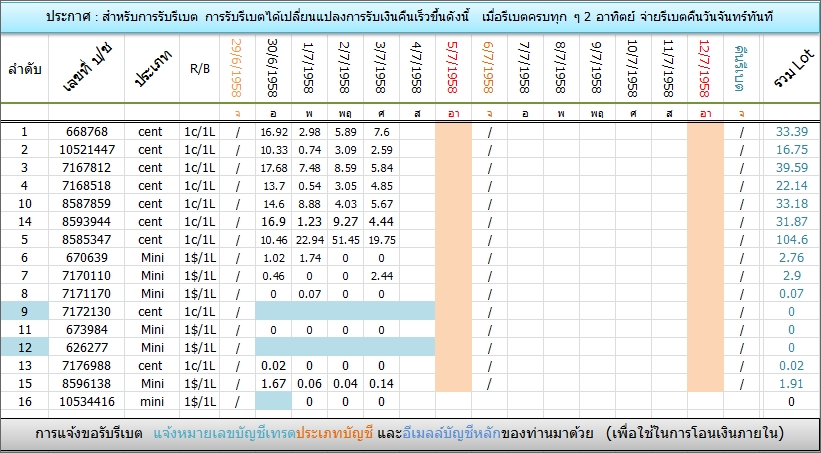Click the orange text ประเภทบัญชี in footer
821x453 pixels.
point(334,434)
